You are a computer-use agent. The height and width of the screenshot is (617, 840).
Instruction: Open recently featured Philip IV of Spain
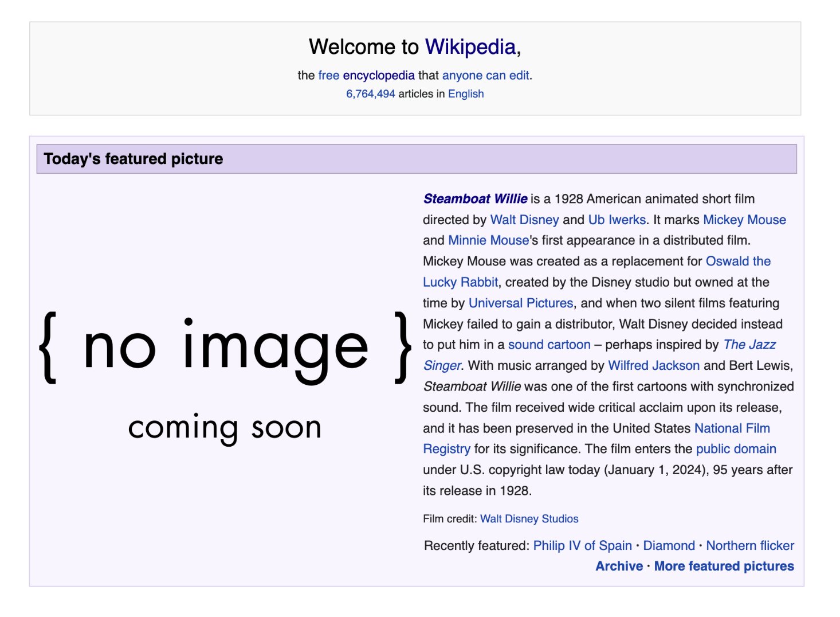pos(583,545)
